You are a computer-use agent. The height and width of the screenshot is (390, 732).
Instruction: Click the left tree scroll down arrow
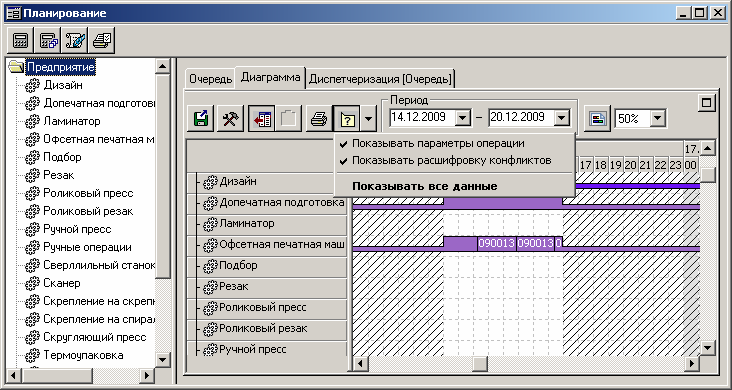tap(162, 359)
